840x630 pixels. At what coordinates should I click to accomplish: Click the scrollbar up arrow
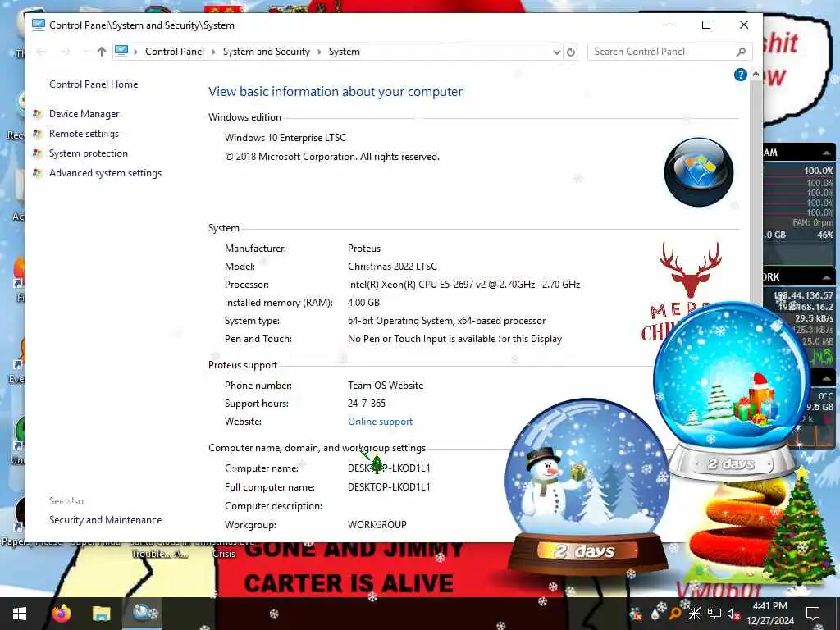coord(756,74)
